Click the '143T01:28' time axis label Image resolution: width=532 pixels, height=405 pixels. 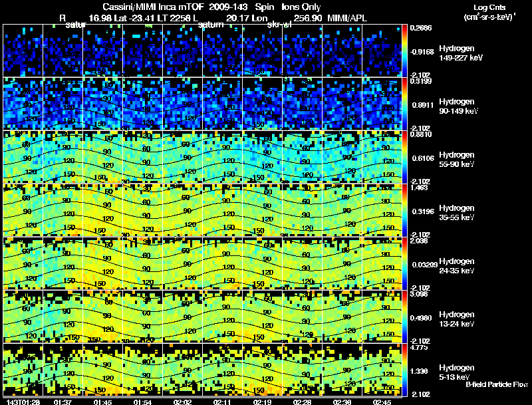point(23,402)
